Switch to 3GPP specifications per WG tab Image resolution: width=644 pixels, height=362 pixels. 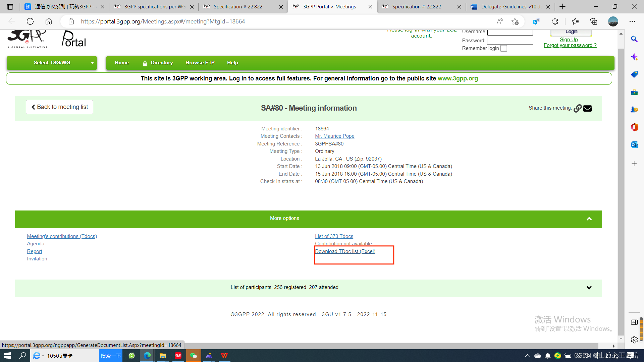click(x=154, y=7)
